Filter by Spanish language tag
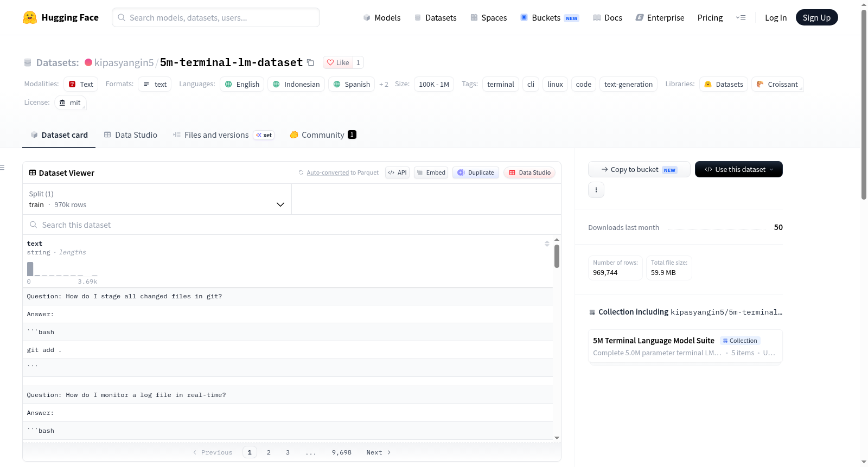Screen dimensions: 868x467 (x=352, y=84)
